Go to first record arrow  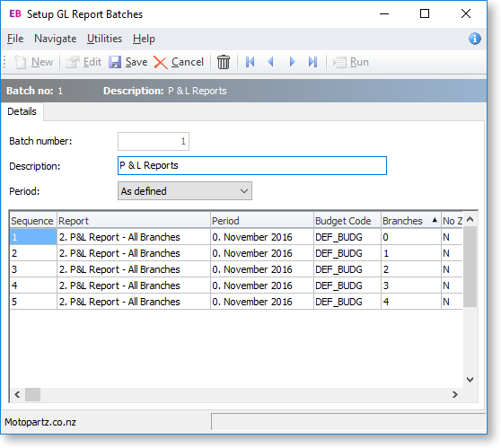coord(250,62)
